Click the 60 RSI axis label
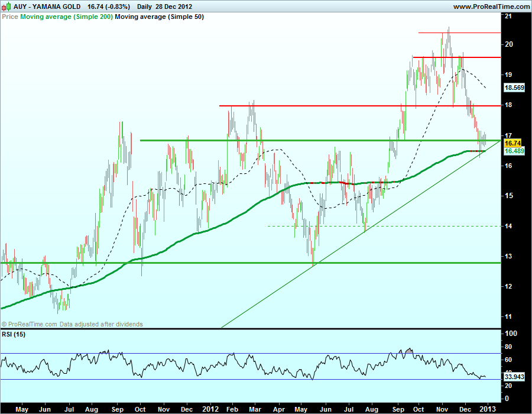Viewport: 532px width, 414px height. click(508, 360)
